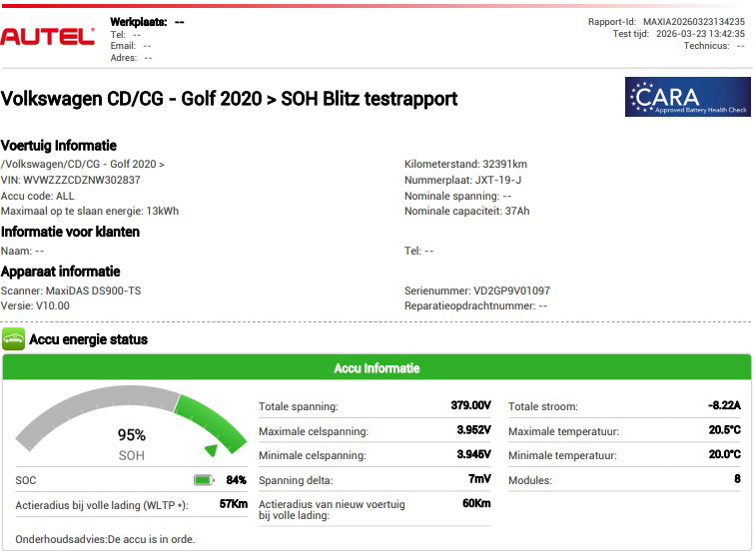Click the Totale stroom -8.22A value

tap(724, 405)
